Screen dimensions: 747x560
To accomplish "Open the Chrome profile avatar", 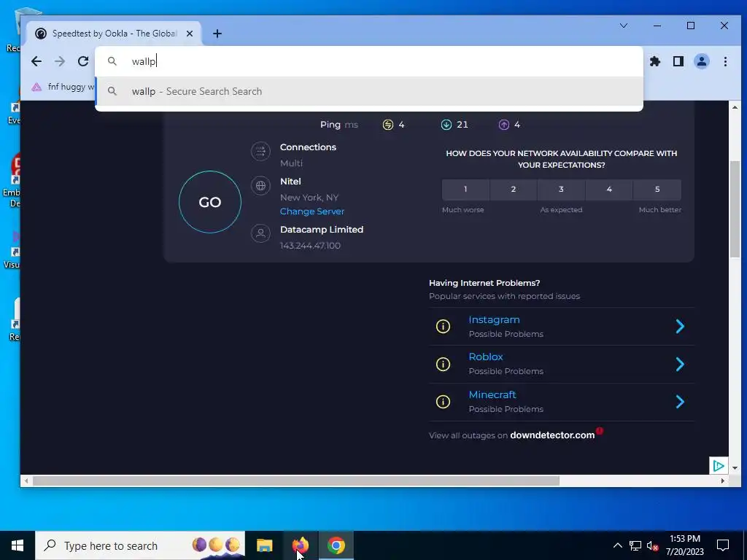I will [x=701, y=61].
